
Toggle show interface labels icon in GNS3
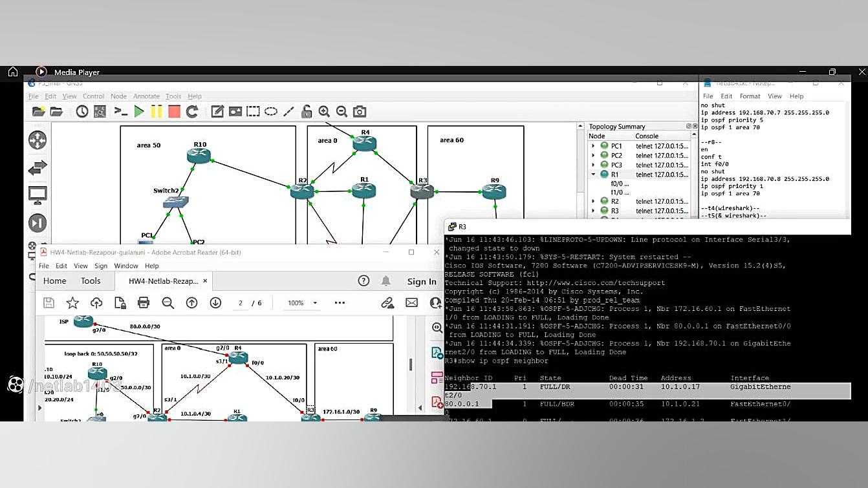[x=100, y=111]
